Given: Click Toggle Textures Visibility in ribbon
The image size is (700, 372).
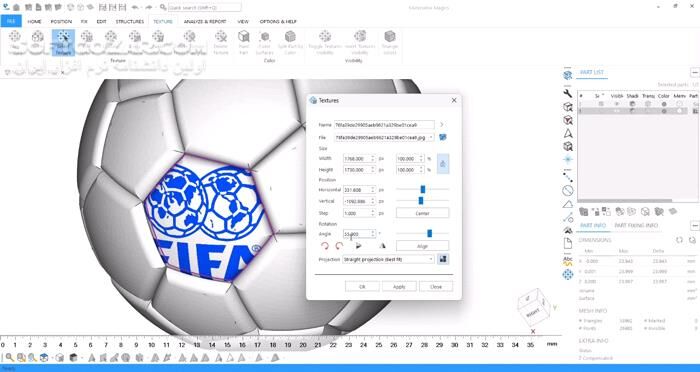Looking at the screenshot, I should [325, 42].
